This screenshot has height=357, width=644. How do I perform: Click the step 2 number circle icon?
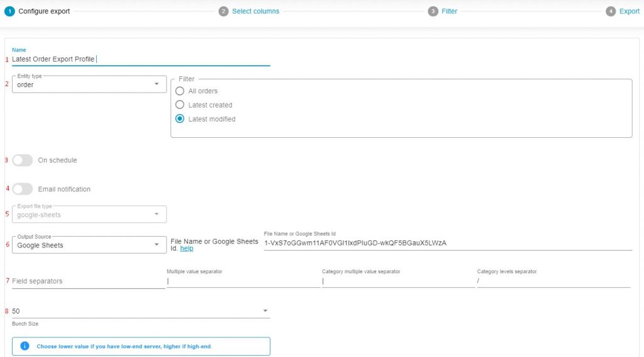[223, 11]
